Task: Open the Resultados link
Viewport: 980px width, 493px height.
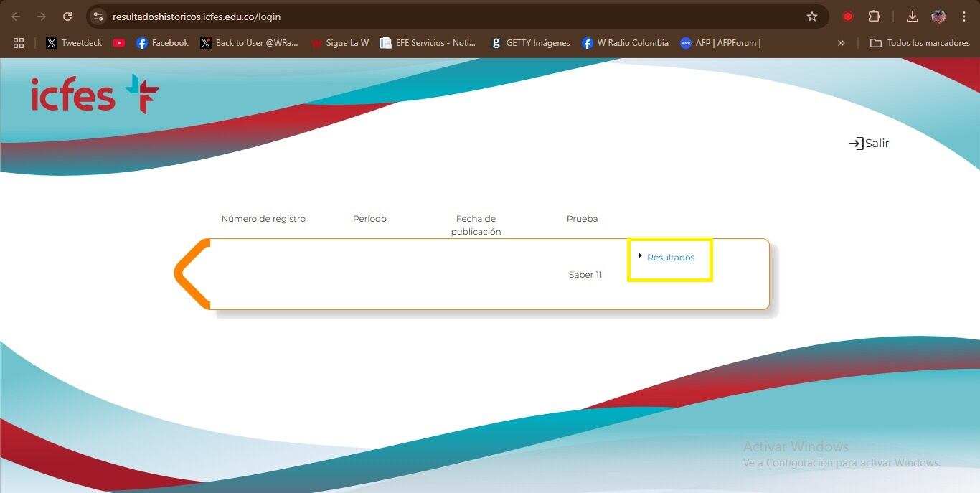Action: click(x=671, y=258)
